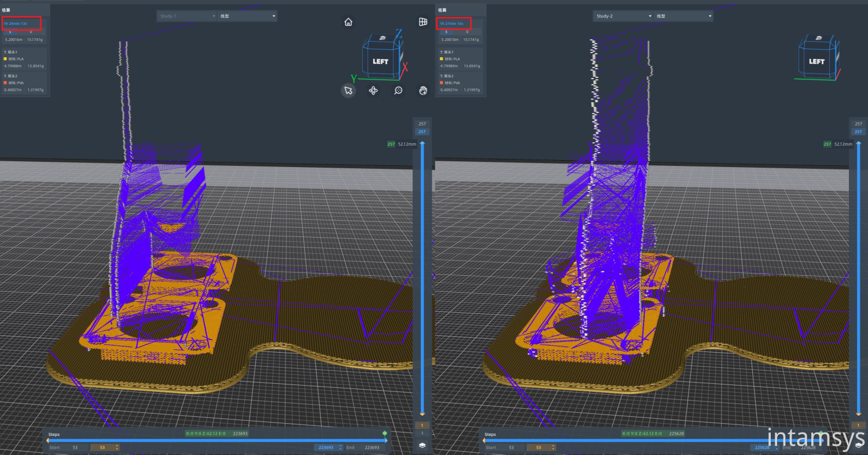The image size is (868, 455).
Task: Click the Study-1 vertical layer slider
Action: coord(422,278)
